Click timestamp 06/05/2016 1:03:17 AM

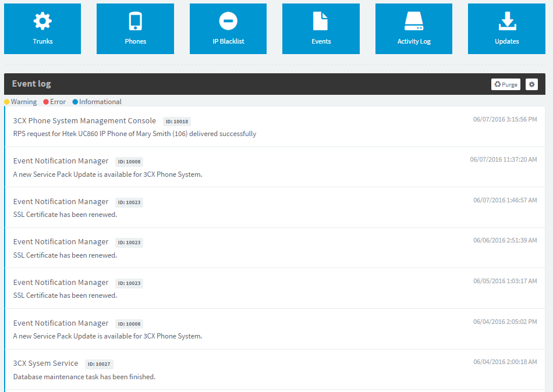(505, 281)
